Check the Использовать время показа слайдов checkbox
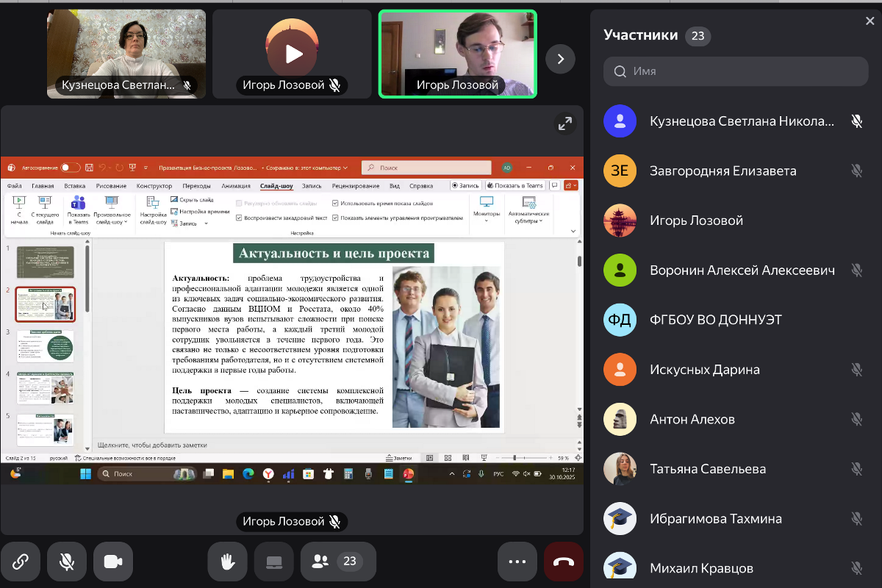The image size is (882, 588). [x=335, y=203]
